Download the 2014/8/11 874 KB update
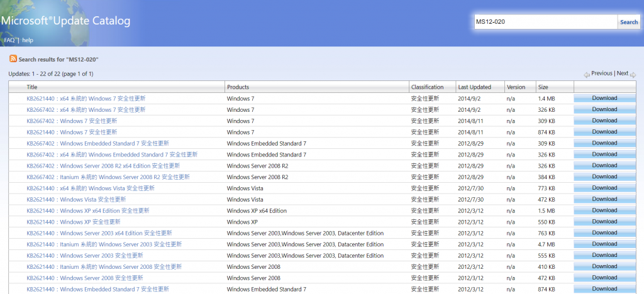644x294 pixels. (x=604, y=132)
